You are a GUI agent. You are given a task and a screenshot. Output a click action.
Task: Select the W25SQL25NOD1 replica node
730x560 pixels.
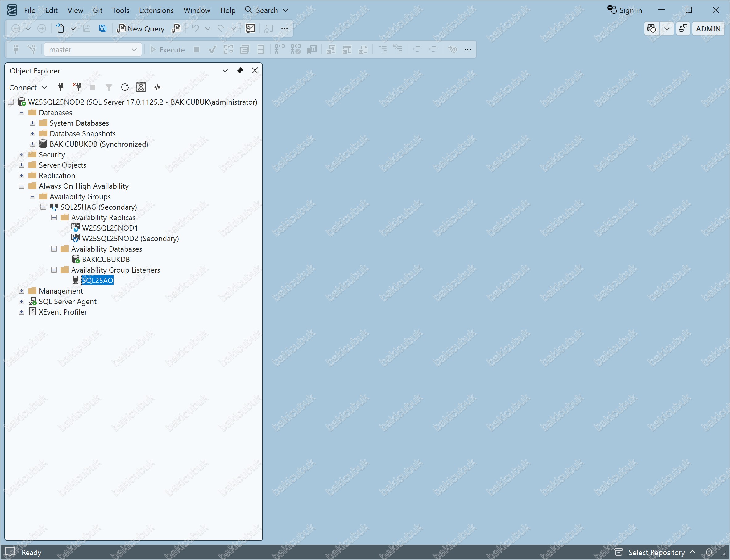point(110,228)
